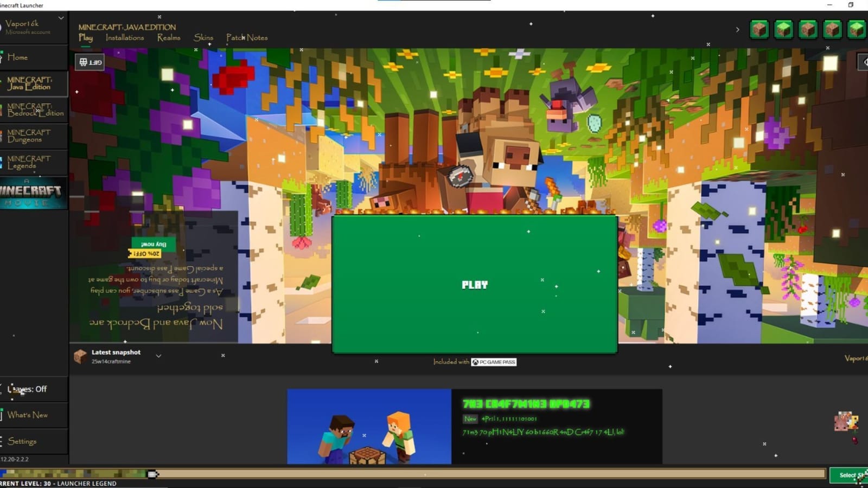868x488 pixels.
Task: Expand the Vapor16k account menu
Action: coord(60,18)
